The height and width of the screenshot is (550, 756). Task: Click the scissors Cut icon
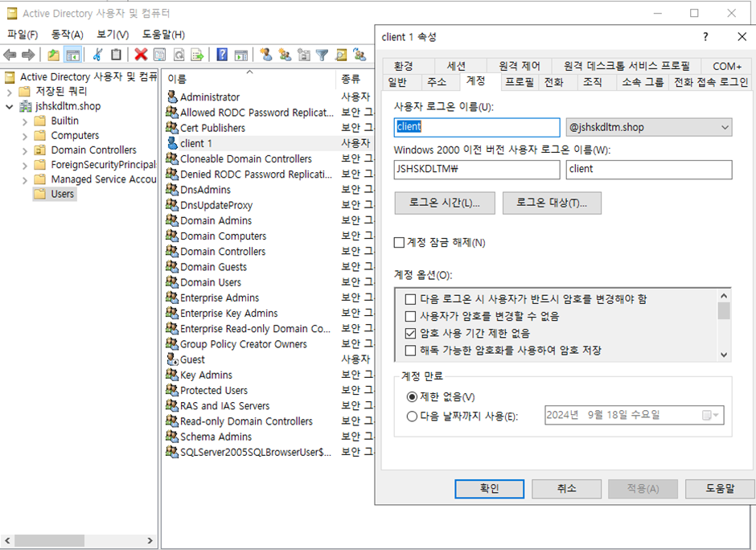[x=97, y=55]
